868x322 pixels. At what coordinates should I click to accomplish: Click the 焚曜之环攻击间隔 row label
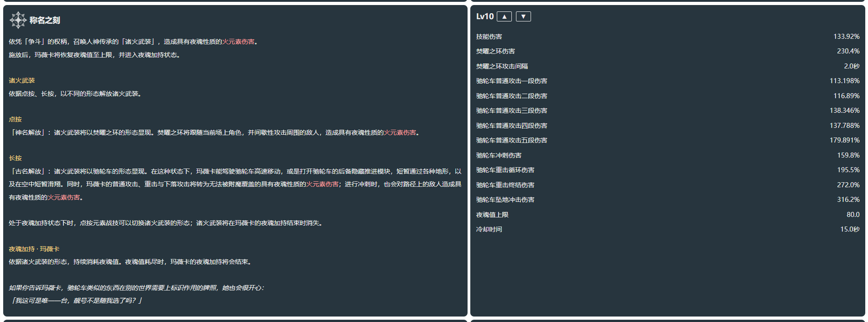[x=502, y=66]
